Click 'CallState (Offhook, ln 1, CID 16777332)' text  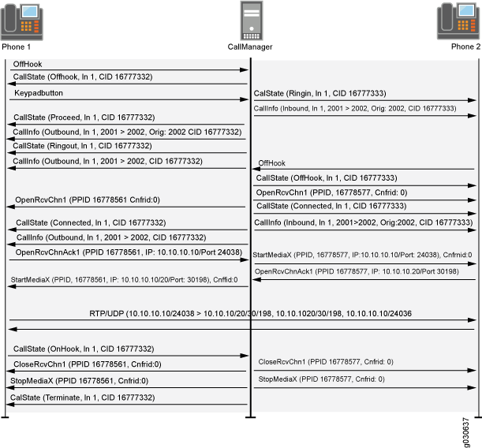pos(83,77)
